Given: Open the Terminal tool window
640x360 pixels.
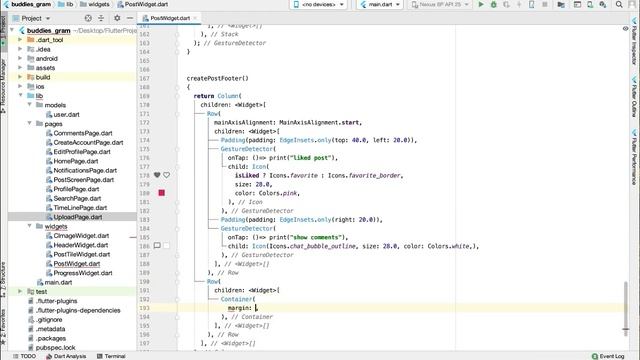Looking at the screenshot, I should click(x=111, y=356).
